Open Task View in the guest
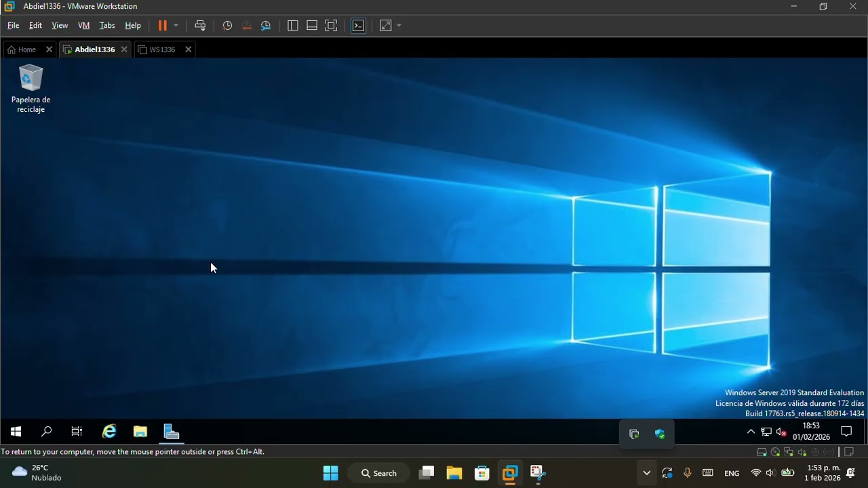This screenshot has height=488, width=868. [77, 432]
